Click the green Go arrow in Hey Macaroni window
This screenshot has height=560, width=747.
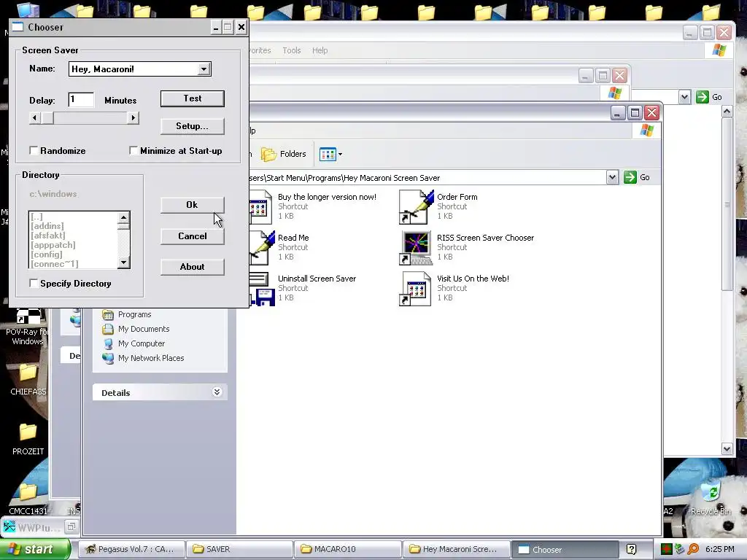(630, 177)
